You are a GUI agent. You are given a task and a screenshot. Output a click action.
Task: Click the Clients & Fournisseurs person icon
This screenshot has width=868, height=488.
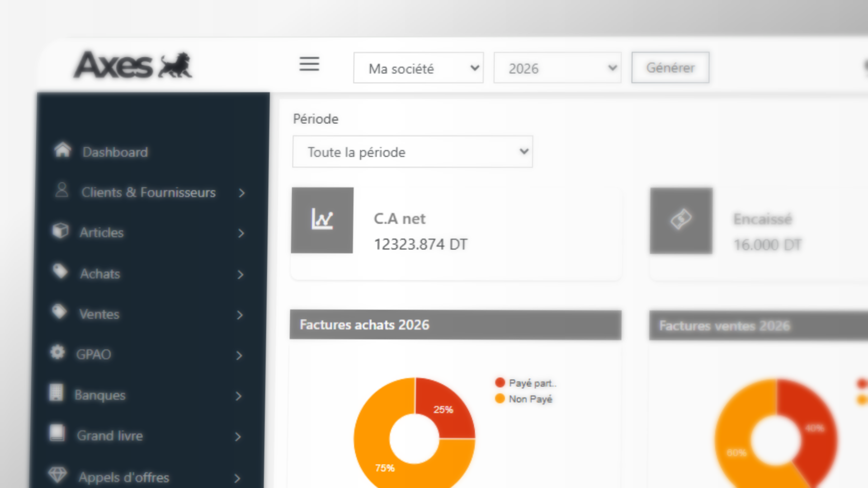[61, 190]
